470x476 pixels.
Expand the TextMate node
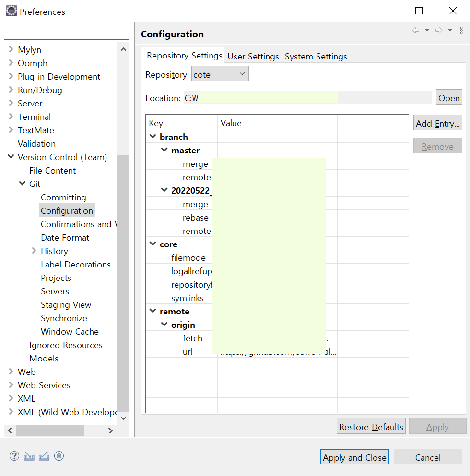point(11,129)
